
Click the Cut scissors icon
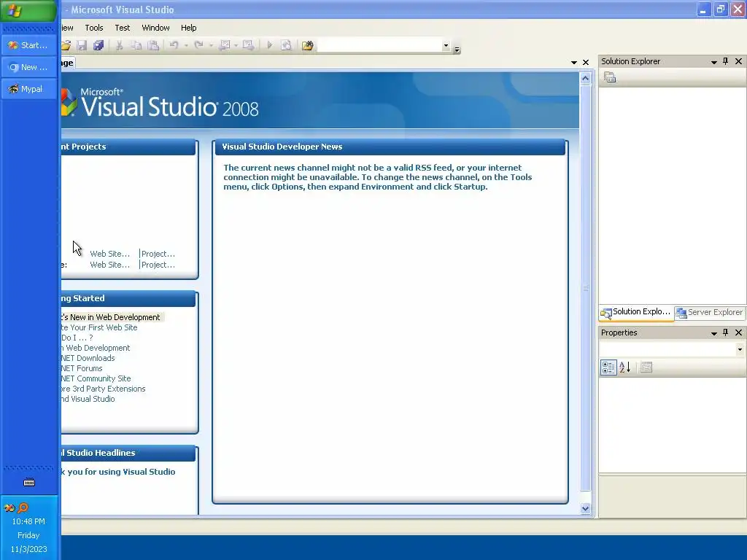point(119,45)
